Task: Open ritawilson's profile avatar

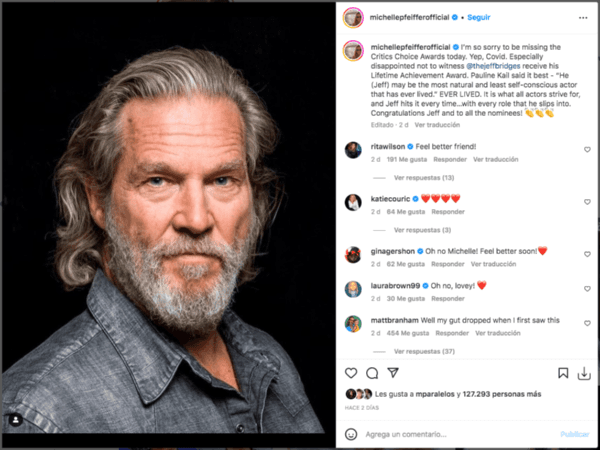Action: coord(352,149)
